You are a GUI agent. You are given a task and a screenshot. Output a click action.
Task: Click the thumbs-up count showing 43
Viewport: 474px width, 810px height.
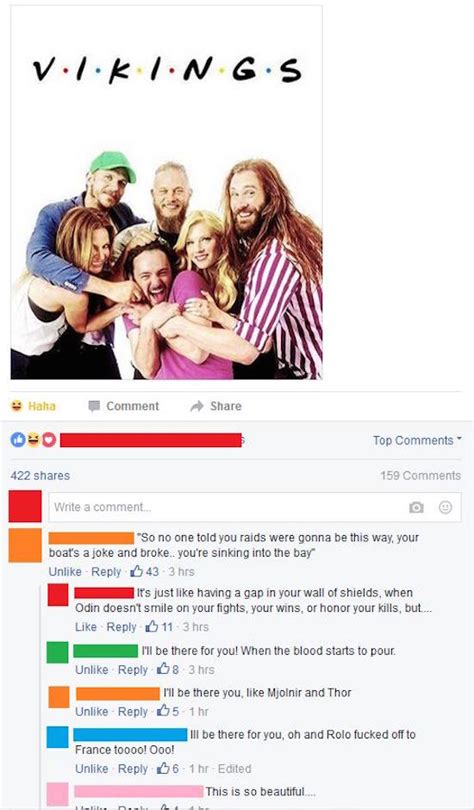145,571
